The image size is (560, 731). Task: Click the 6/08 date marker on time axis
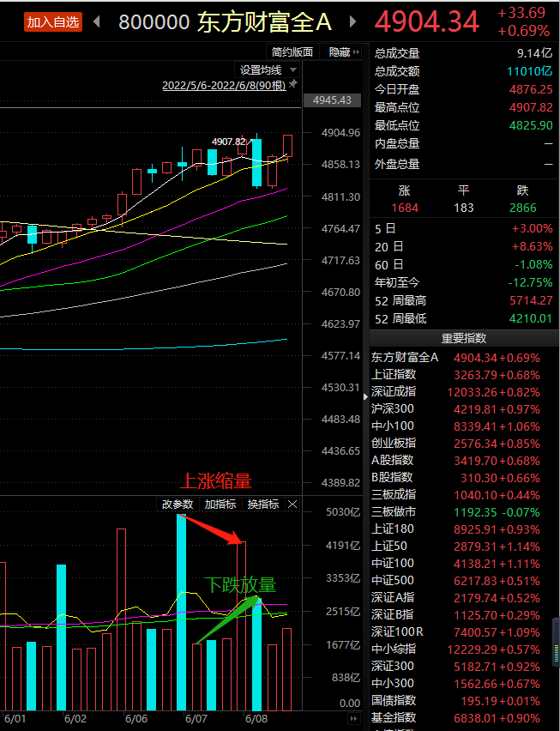click(256, 719)
